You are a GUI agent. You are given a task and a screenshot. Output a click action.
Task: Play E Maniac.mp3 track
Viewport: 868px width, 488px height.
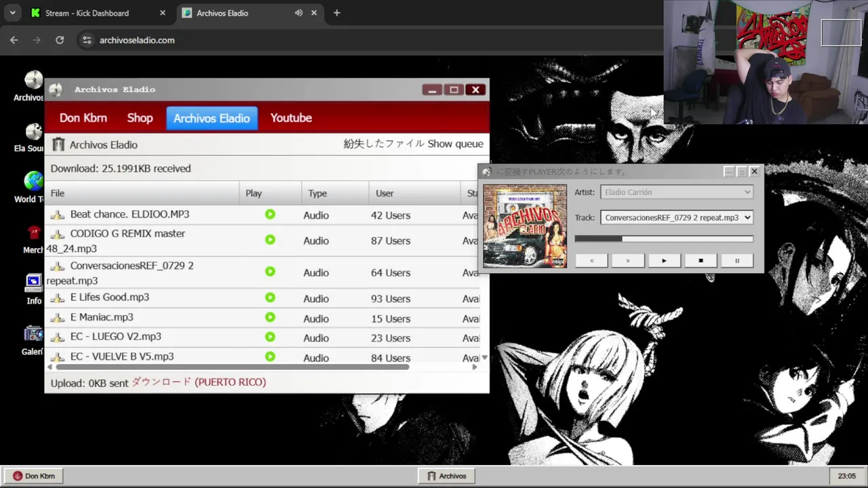coord(270,317)
